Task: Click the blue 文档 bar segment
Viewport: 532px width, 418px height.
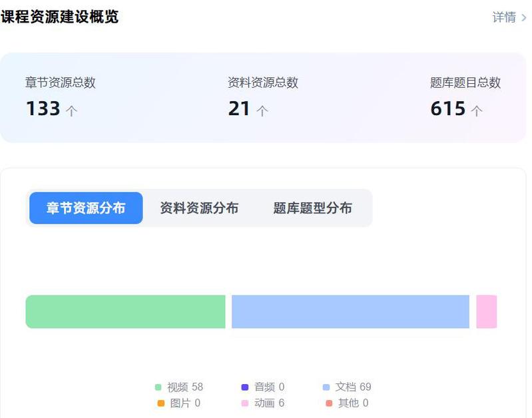Action: tap(350, 312)
